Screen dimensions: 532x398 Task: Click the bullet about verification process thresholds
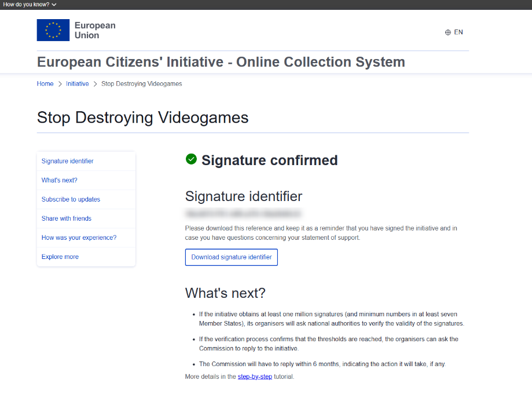[328, 344]
